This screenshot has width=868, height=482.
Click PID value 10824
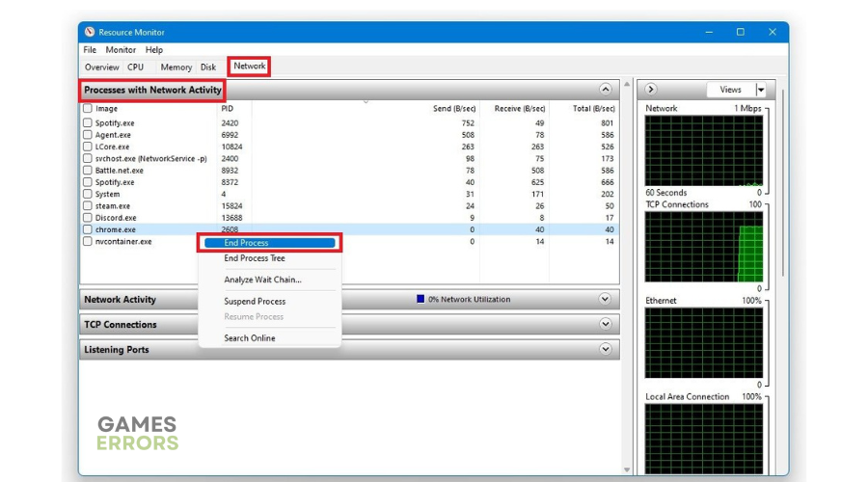[x=231, y=147]
